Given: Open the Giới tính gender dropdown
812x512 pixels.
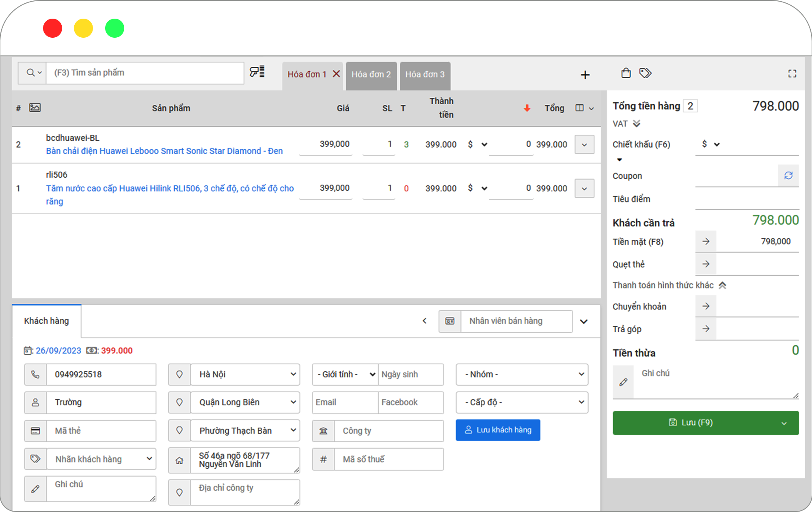Looking at the screenshot, I should pos(345,374).
